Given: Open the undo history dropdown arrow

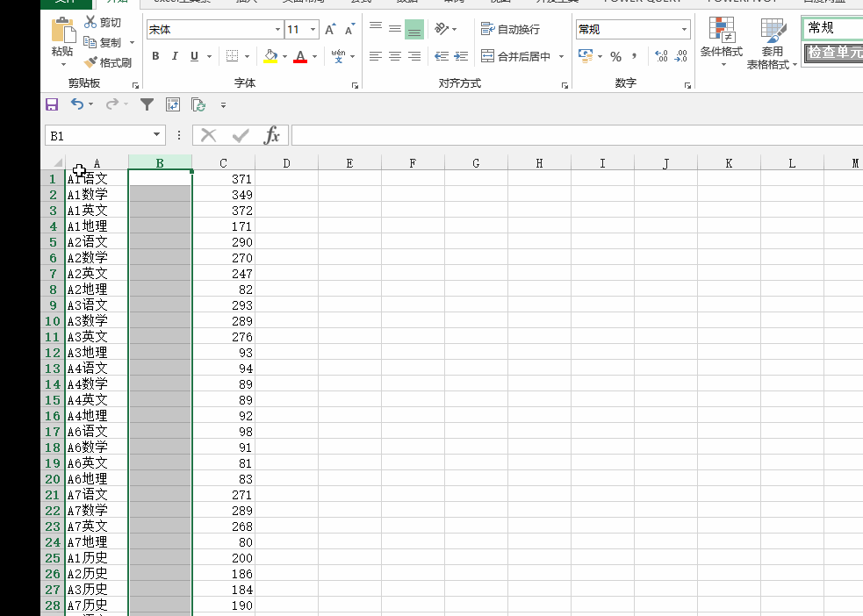Looking at the screenshot, I should click(x=90, y=104).
